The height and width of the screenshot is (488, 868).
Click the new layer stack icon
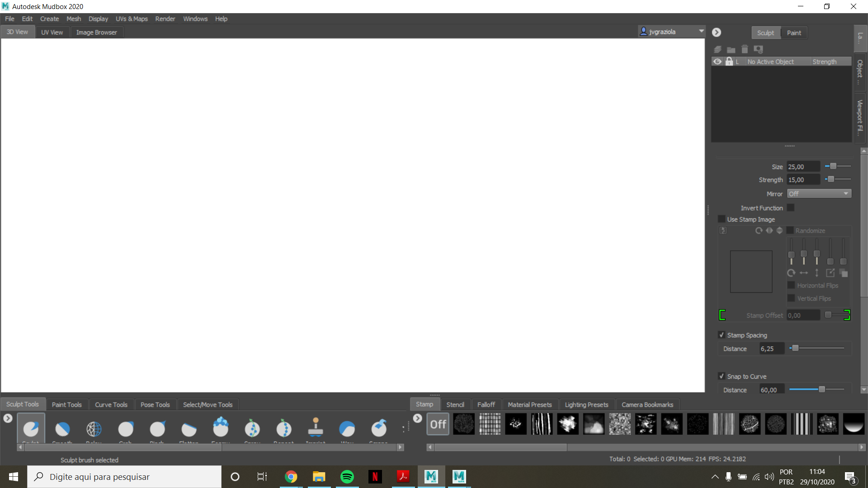pyautogui.click(x=717, y=49)
